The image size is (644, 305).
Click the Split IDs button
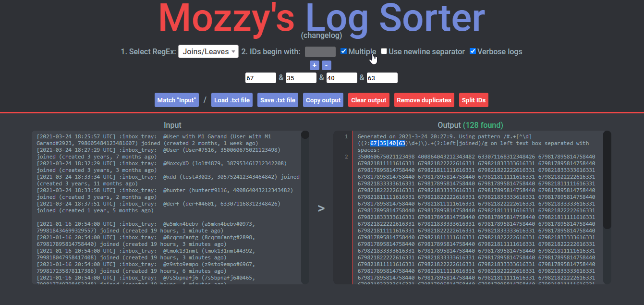(x=474, y=100)
